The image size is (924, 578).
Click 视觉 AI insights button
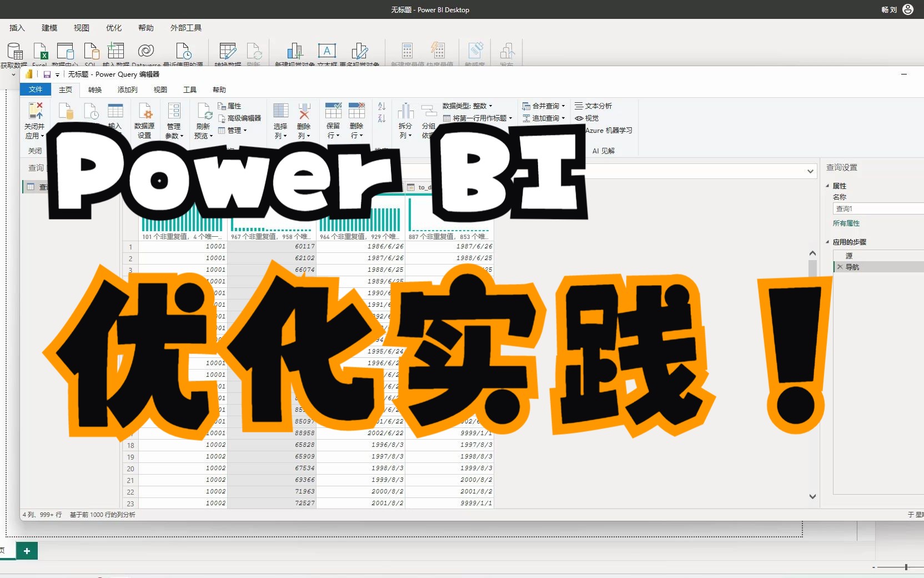[x=587, y=118]
